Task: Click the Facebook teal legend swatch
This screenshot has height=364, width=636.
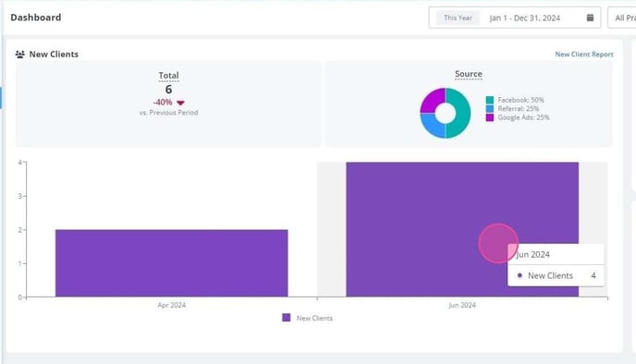Action: click(490, 100)
